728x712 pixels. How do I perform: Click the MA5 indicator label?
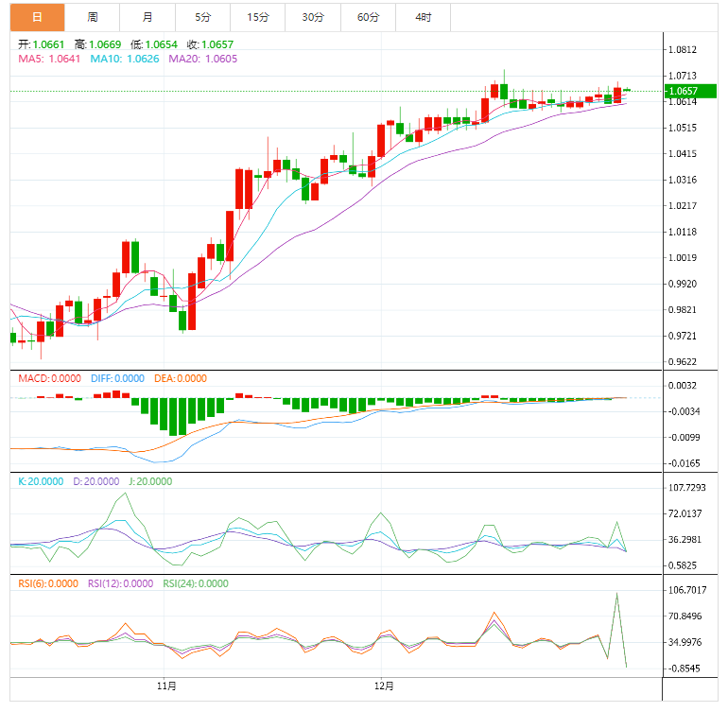tap(50, 59)
